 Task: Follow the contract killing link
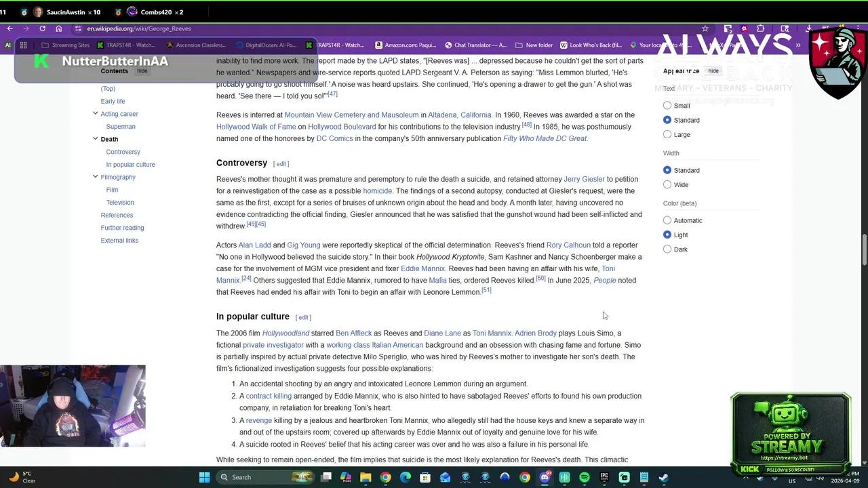point(269,396)
